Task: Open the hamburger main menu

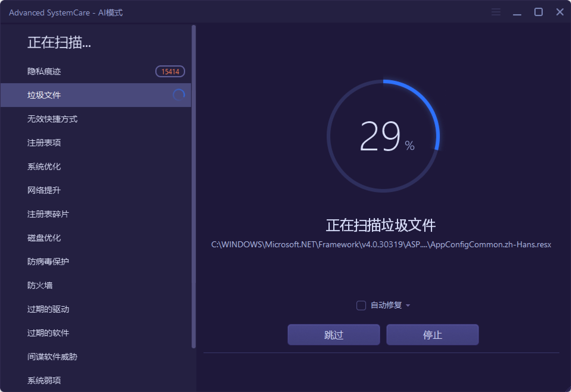Action: (495, 12)
